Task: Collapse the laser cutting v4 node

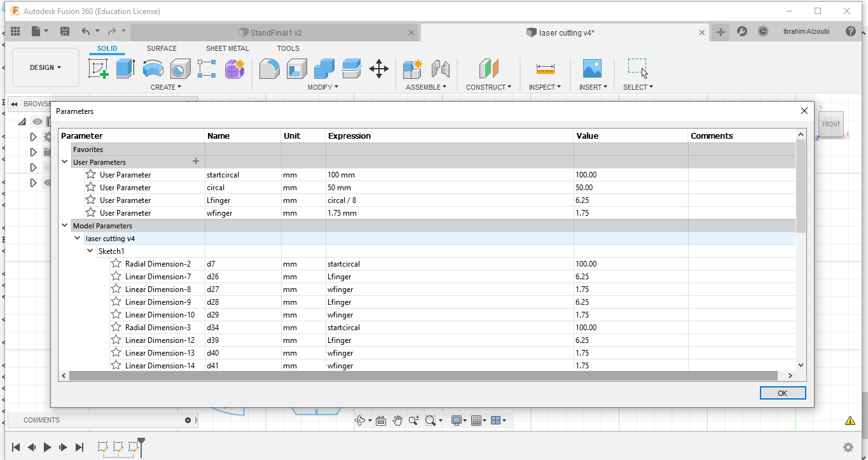Action: tap(78, 238)
